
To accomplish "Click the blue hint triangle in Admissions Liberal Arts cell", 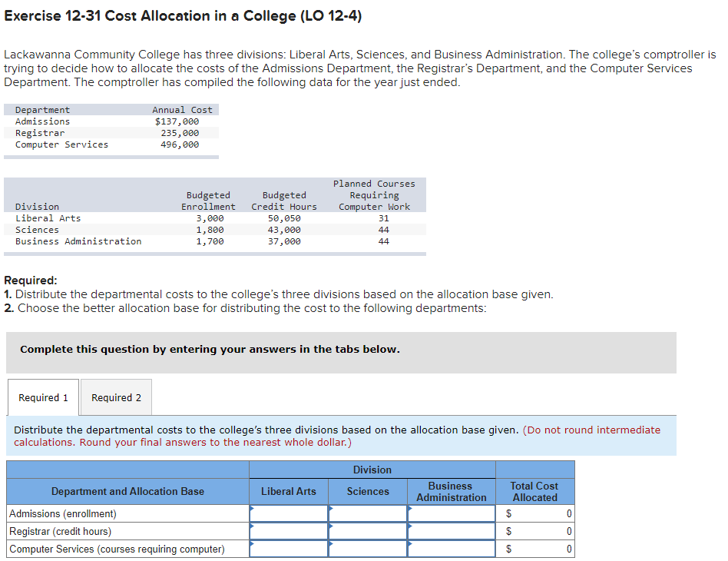I will coord(252,507).
